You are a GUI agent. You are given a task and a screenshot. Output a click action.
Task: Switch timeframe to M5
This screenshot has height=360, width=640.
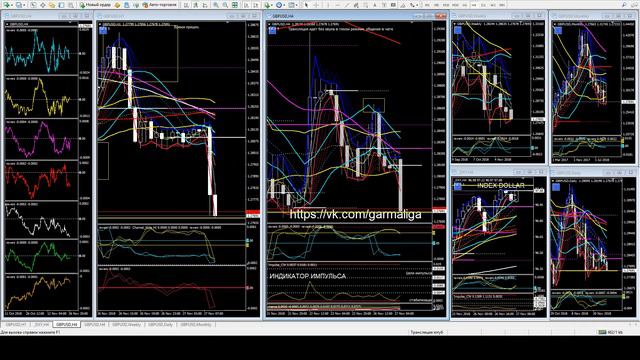436,5
